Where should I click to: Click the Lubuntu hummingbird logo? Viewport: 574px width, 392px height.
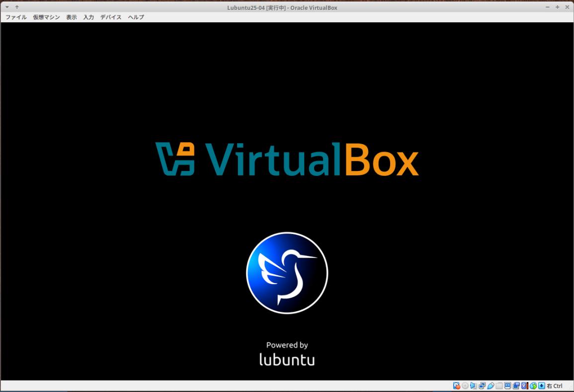tap(287, 273)
